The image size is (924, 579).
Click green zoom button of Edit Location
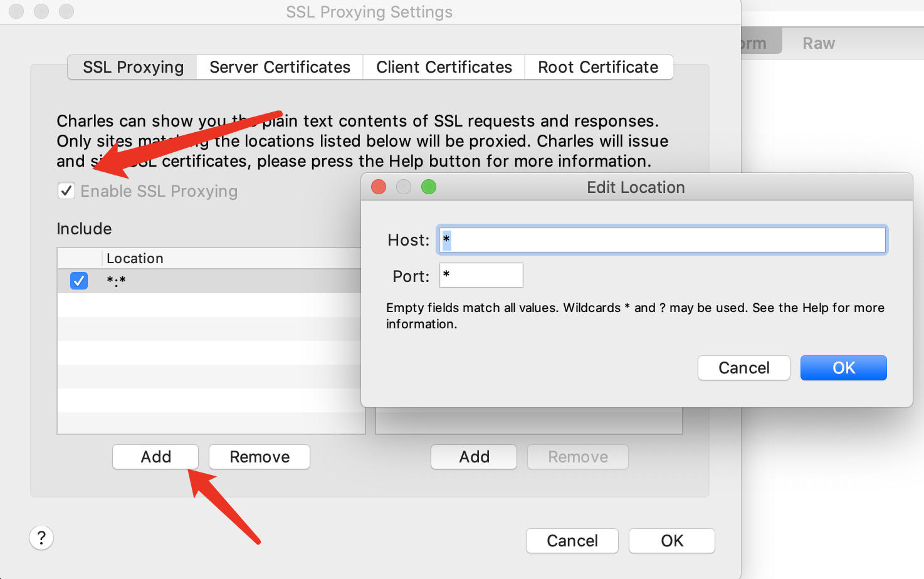tap(429, 187)
